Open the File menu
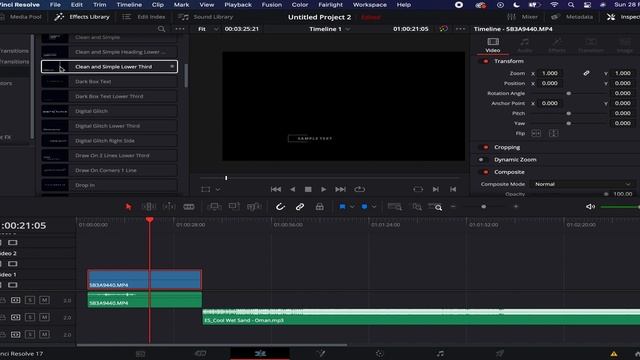The image size is (640, 360). 55,5
